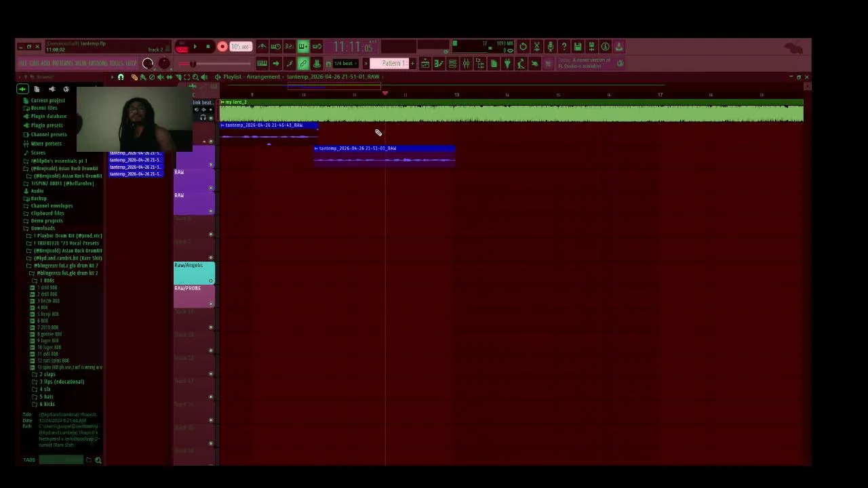The height and width of the screenshot is (488, 868).
Task: Open the FILE menu
Action: (x=23, y=64)
